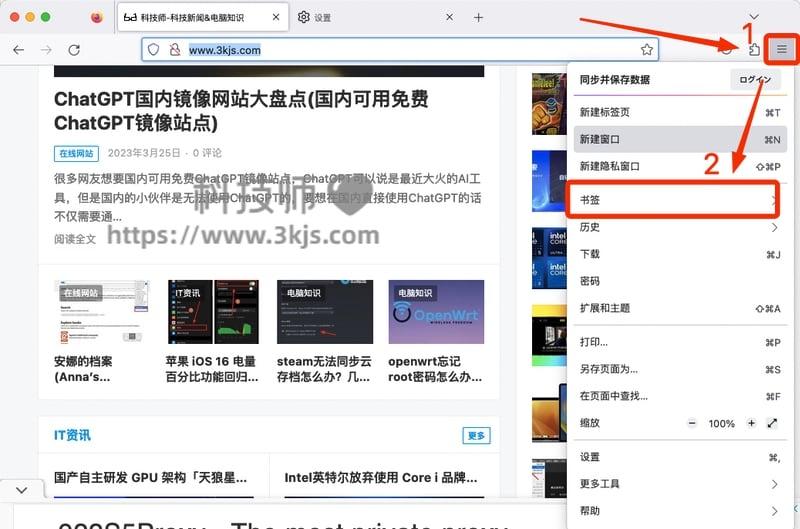The height and width of the screenshot is (529, 800).
Task: Open the shield tracking protection icon
Action: [154, 49]
